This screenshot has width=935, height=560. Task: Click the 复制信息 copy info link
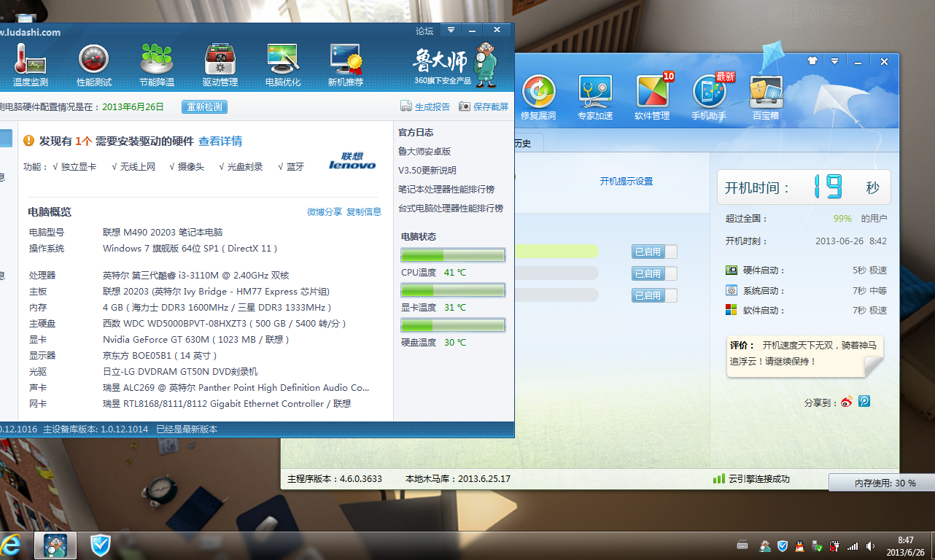pos(364,211)
